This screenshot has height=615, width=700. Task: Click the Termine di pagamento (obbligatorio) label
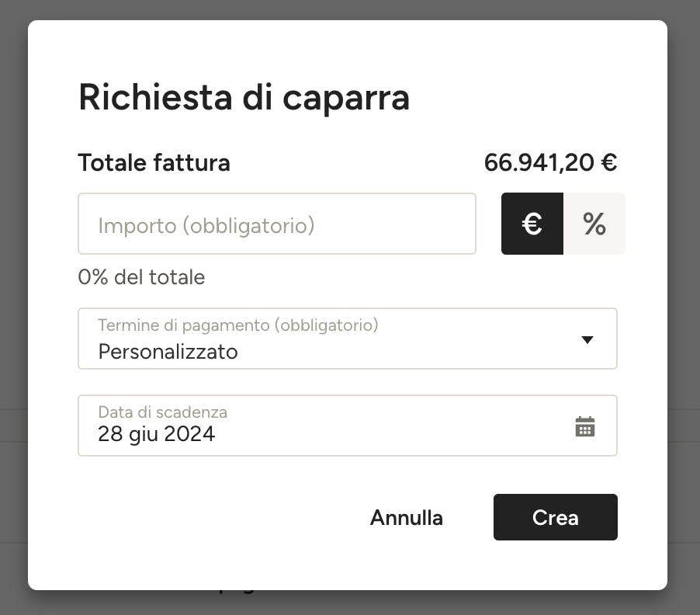[238, 325]
